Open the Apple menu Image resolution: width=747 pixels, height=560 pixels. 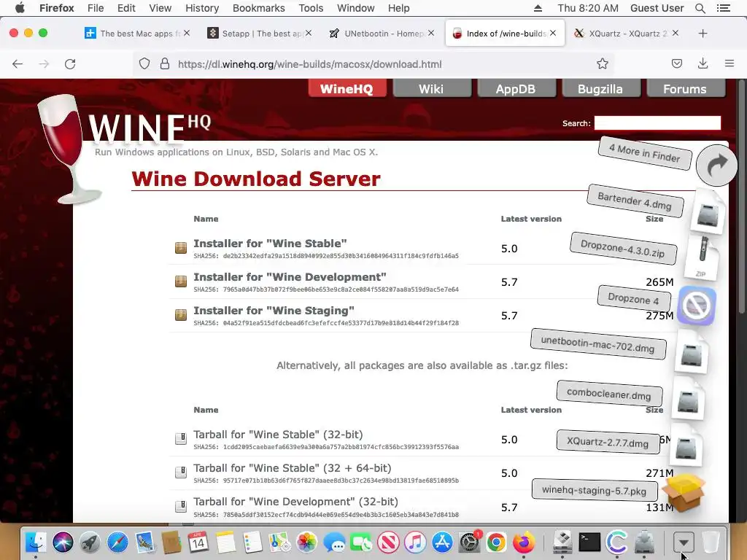(x=20, y=8)
